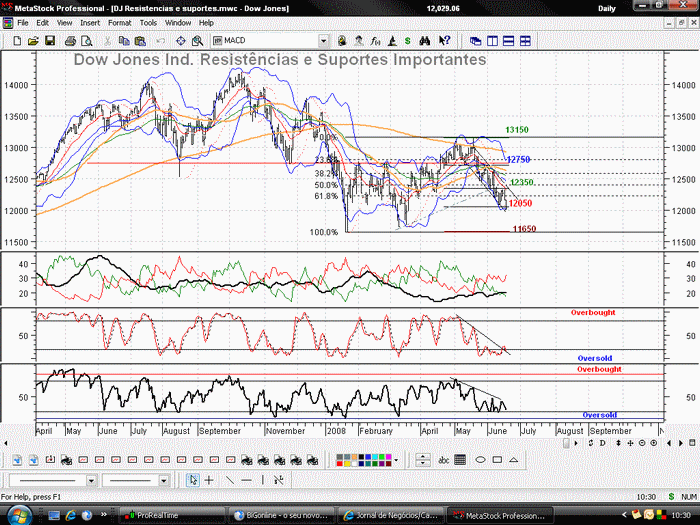Toggle the horizontal line tool
700x525 pixels.
click(x=246, y=480)
